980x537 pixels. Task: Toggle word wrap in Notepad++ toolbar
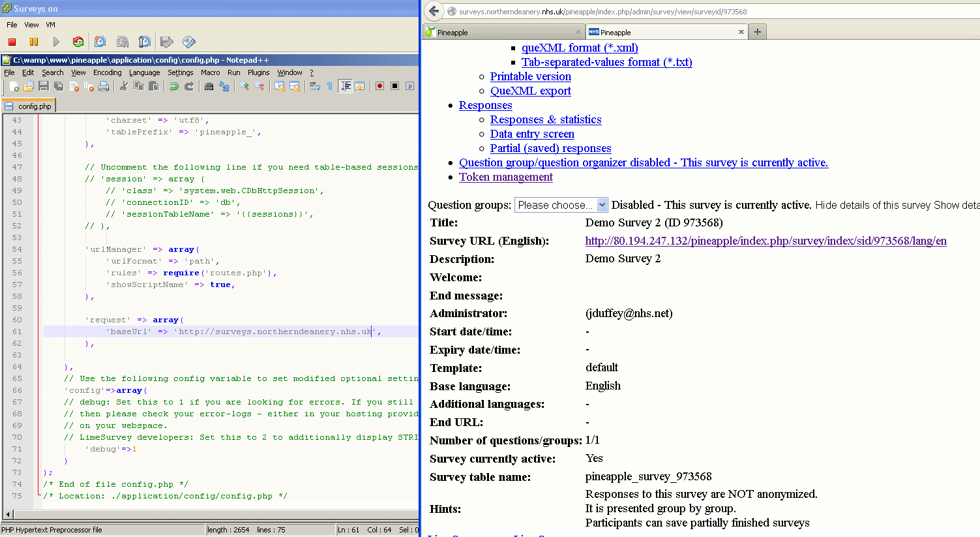314,86
